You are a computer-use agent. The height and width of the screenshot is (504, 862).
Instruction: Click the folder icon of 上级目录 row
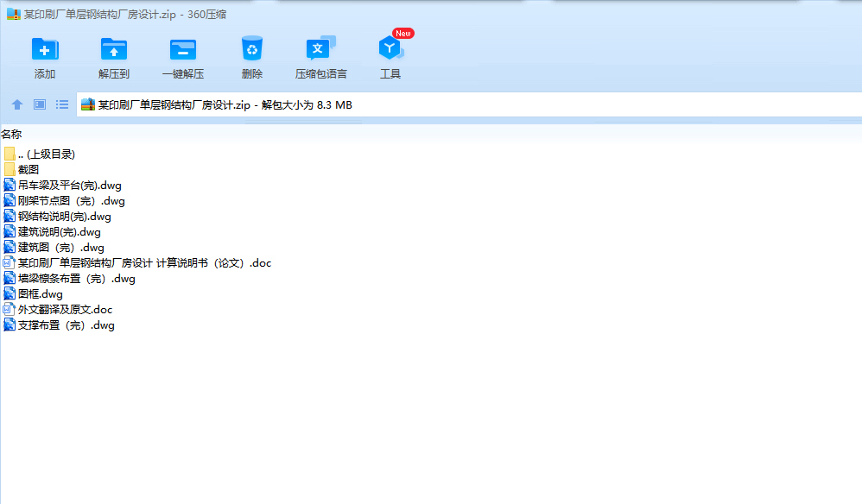pos(10,154)
